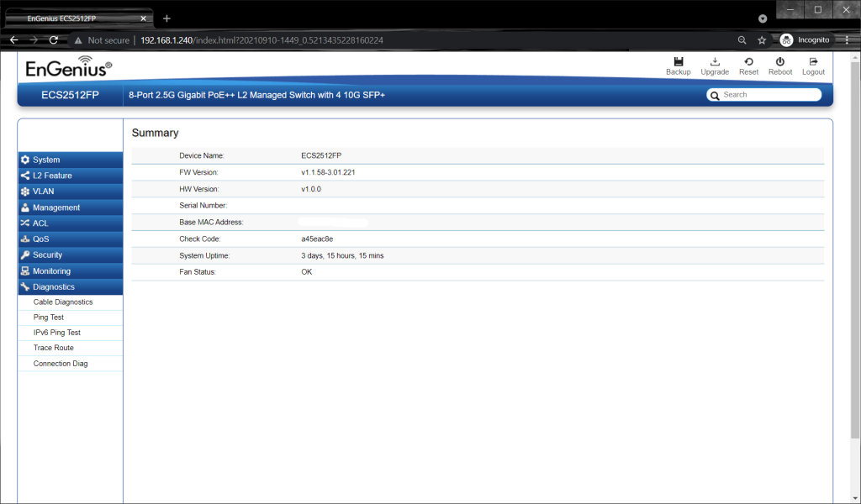Open the Incognito profile icon
The height and width of the screenshot is (504, 861).
(x=786, y=40)
